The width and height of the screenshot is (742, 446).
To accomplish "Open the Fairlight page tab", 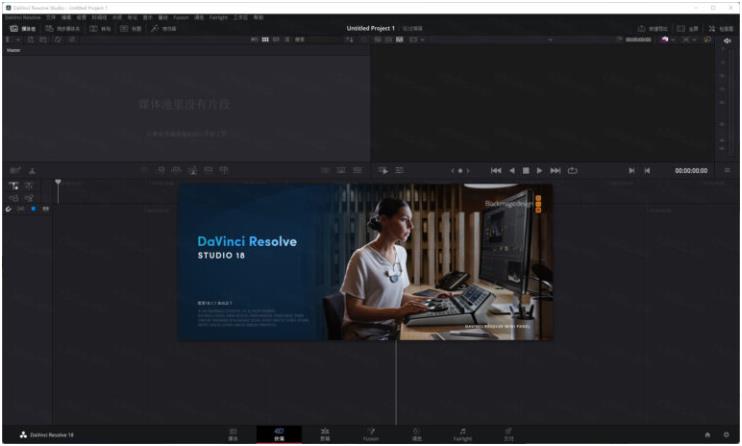I will click(462, 435).
